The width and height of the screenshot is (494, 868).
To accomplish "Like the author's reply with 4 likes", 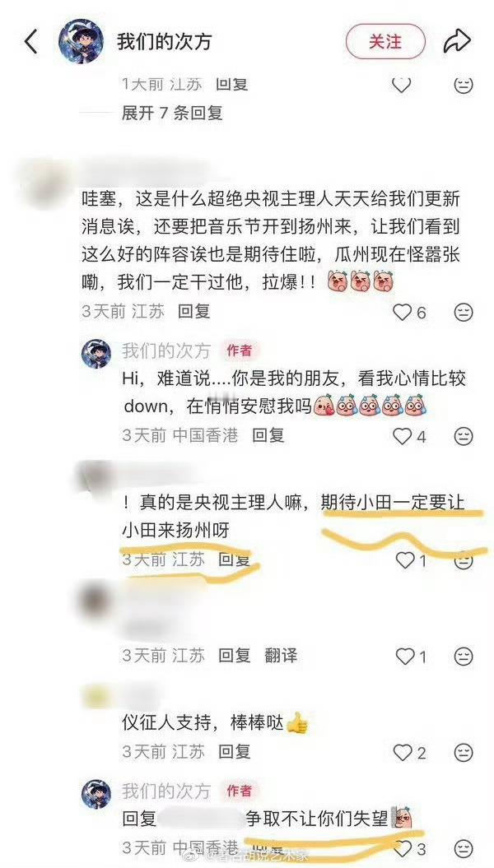I will tap(410, 436).
